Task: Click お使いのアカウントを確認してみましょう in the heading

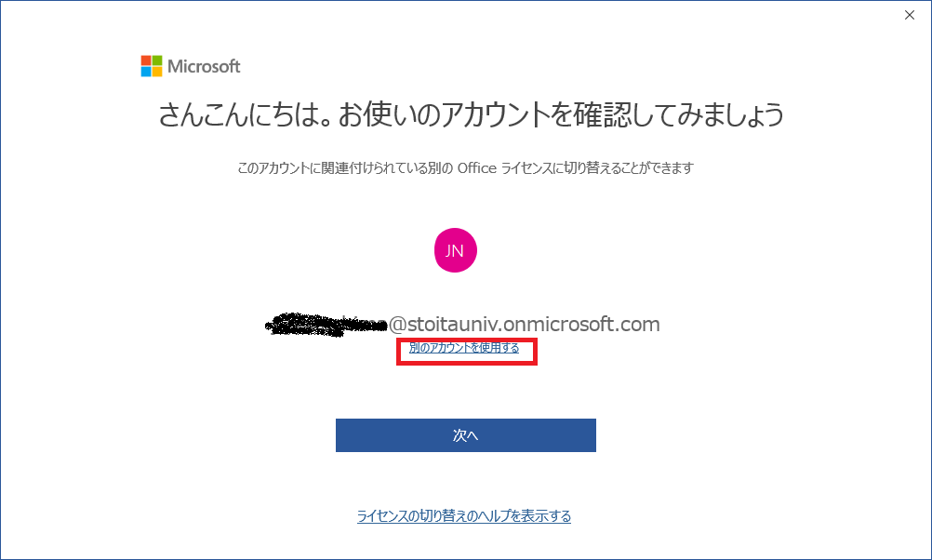Action: point(561,114)
